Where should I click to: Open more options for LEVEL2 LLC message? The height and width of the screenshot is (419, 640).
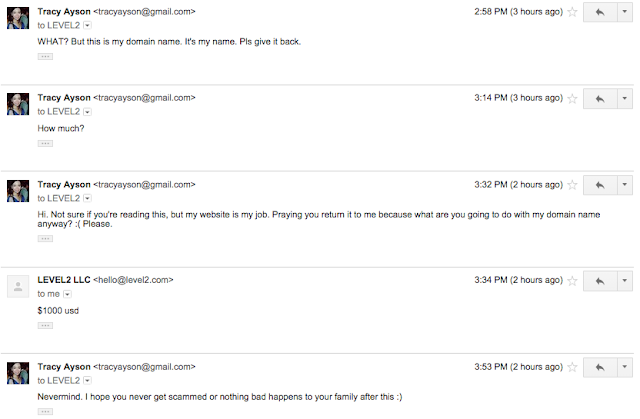tap(625, 282)
